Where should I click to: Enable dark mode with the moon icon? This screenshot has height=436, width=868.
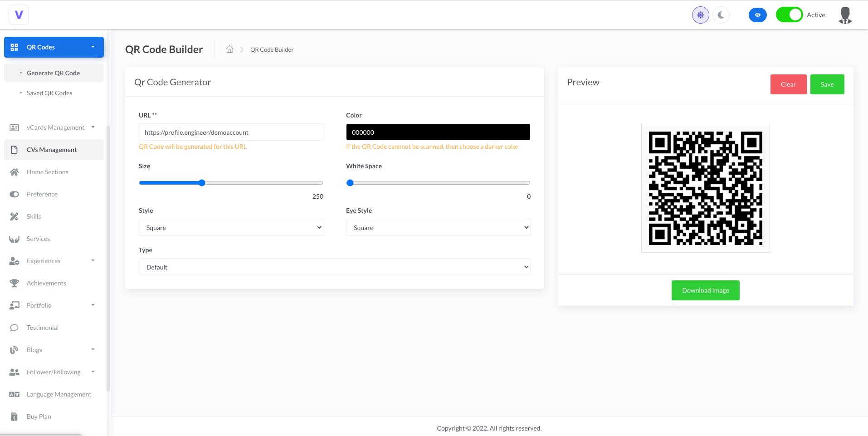tap(721, 15)
